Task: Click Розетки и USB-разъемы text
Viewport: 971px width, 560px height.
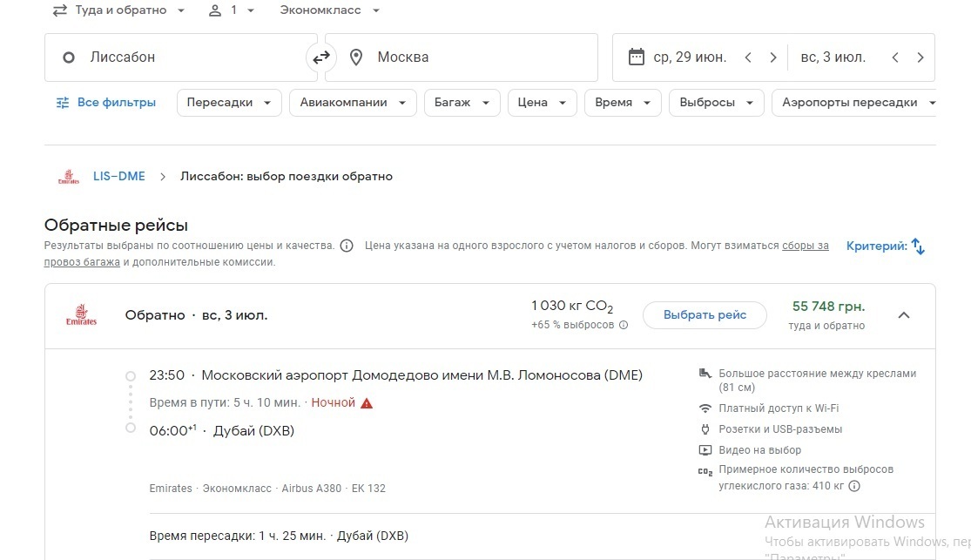Action: [780, 429]
